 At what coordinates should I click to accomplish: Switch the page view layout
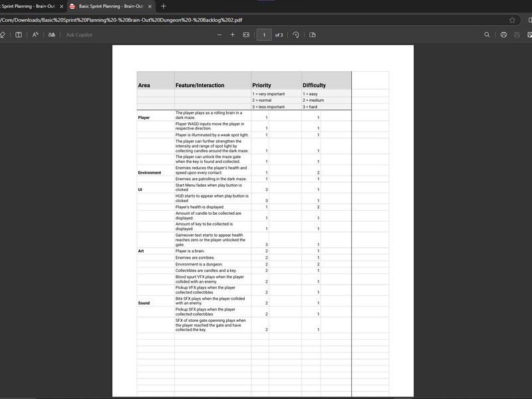click(x=313, y=35)
